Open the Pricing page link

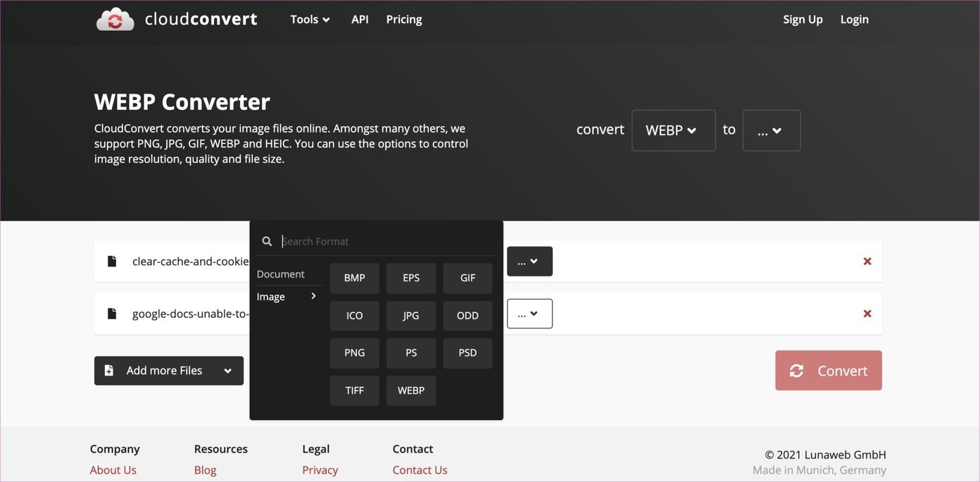click(x=404, y=20)
